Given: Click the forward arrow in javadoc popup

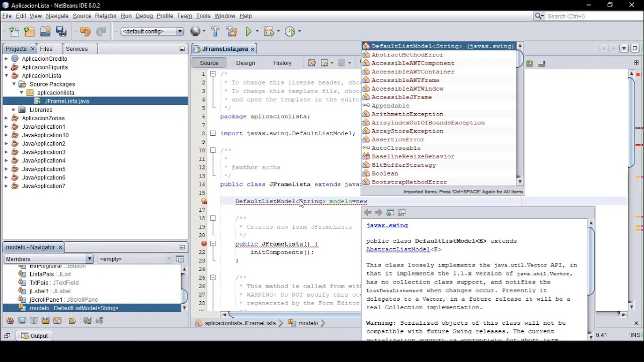Looking at the screenshot, I should [x=379, y=213].
